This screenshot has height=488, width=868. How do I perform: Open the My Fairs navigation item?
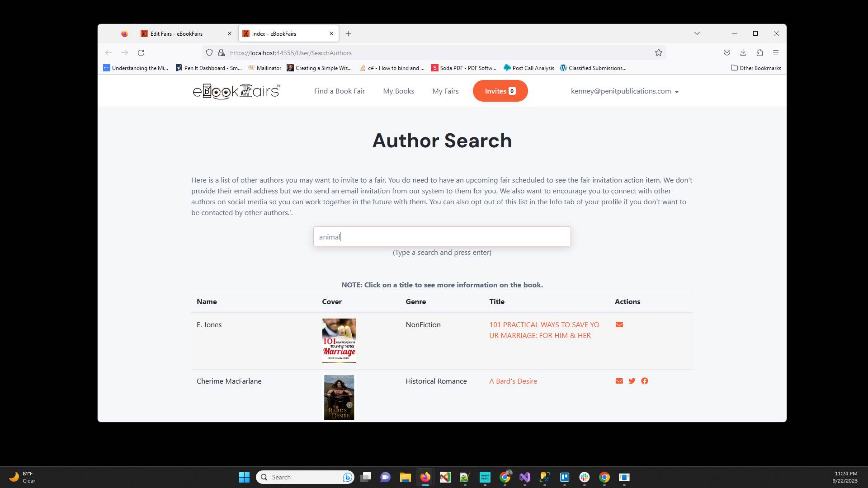coord(445,91)
